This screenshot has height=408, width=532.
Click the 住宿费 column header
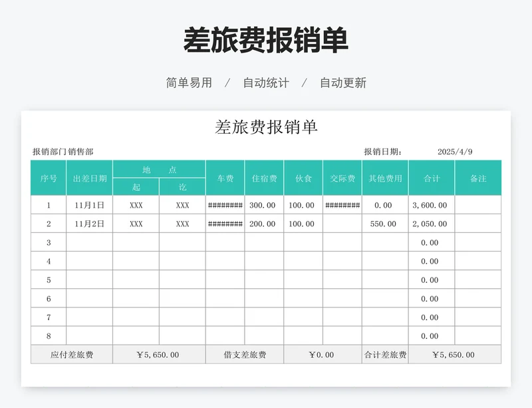click(264, 178)
